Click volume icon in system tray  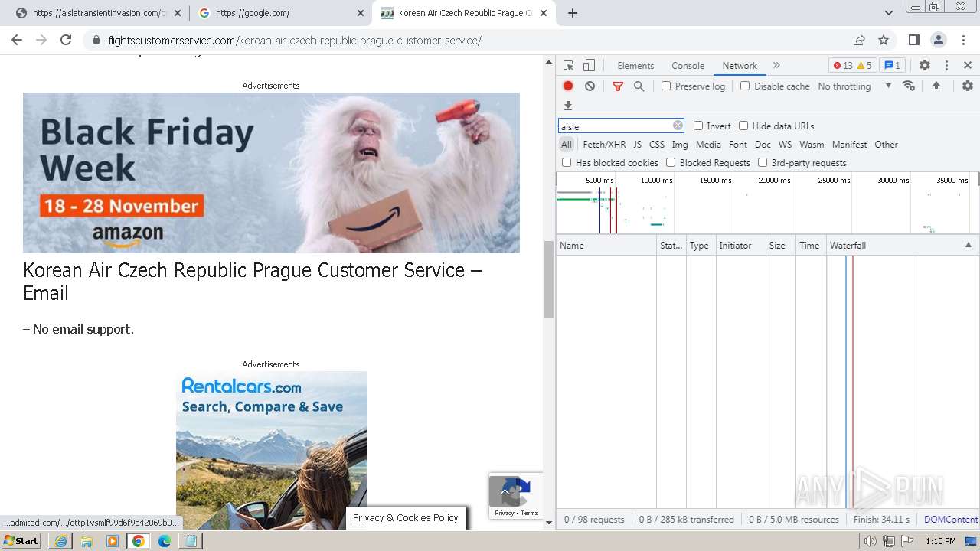pyautogui.click(x=870, y=541)
